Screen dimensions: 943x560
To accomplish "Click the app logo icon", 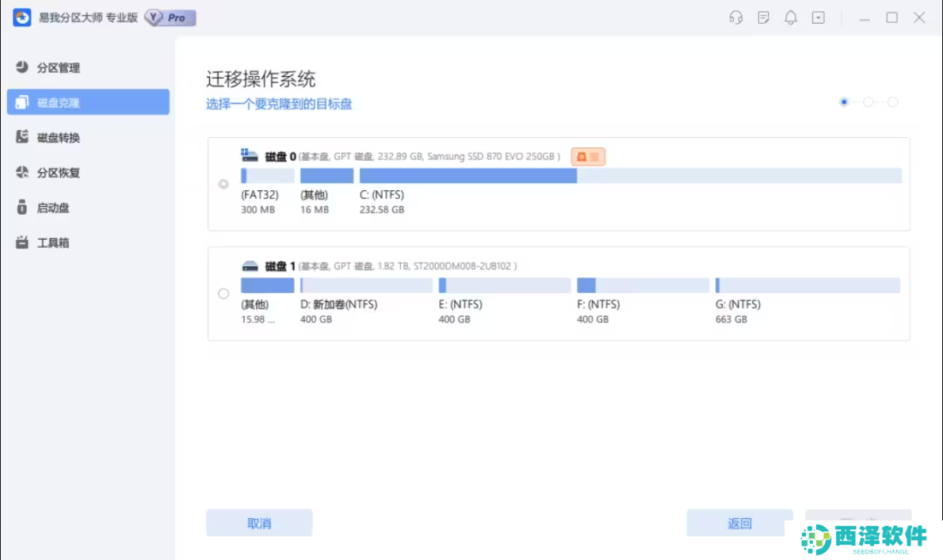I will click(21, 17).
